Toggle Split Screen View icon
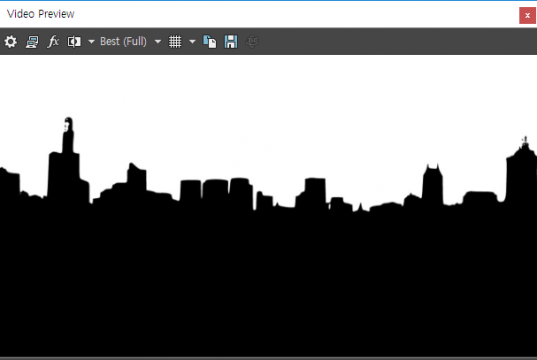Viewport: 537px width, 360px height. (74, 42)
